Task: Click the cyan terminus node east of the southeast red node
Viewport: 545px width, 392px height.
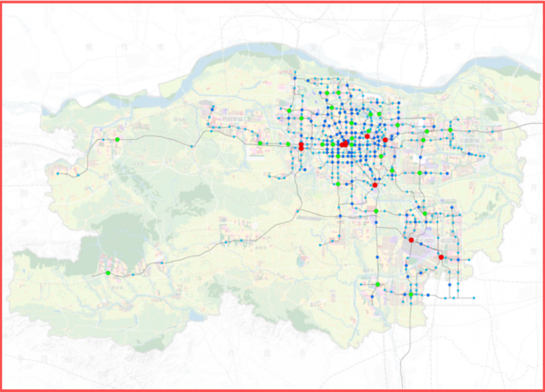Action: point(469,260)
